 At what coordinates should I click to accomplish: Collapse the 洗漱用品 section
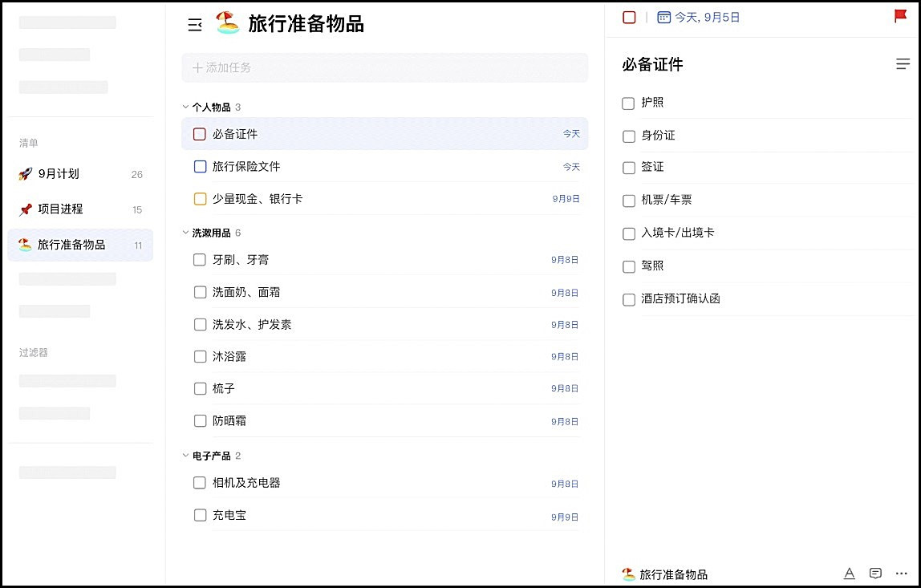click(x=185, y=233)
